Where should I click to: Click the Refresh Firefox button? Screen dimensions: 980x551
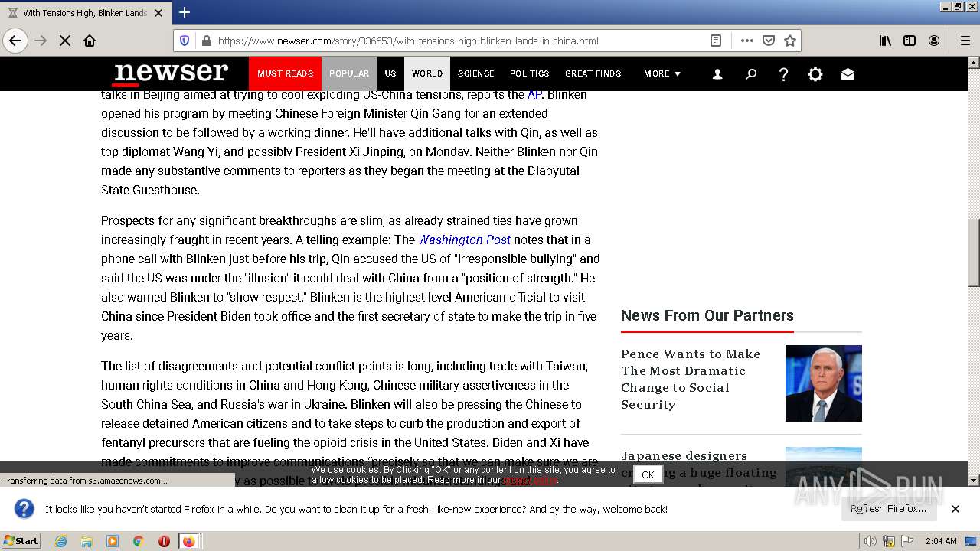coord(888,508)
